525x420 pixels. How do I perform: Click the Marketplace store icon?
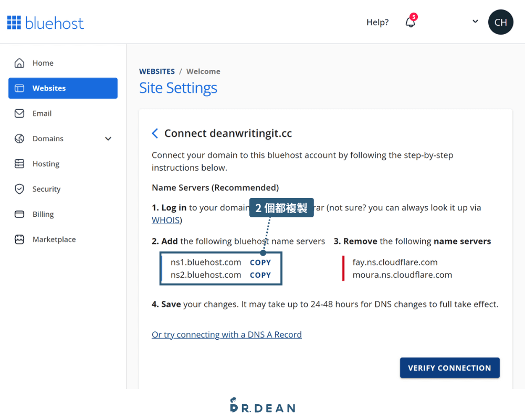point(19,239)
